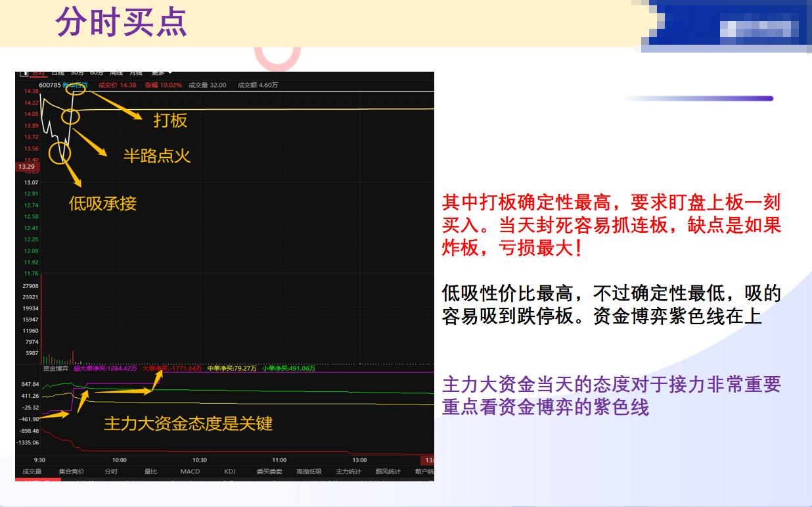Switch to the 日线 daily chart
The height and width of the screenshot is (507, 812).
(58, 73)
